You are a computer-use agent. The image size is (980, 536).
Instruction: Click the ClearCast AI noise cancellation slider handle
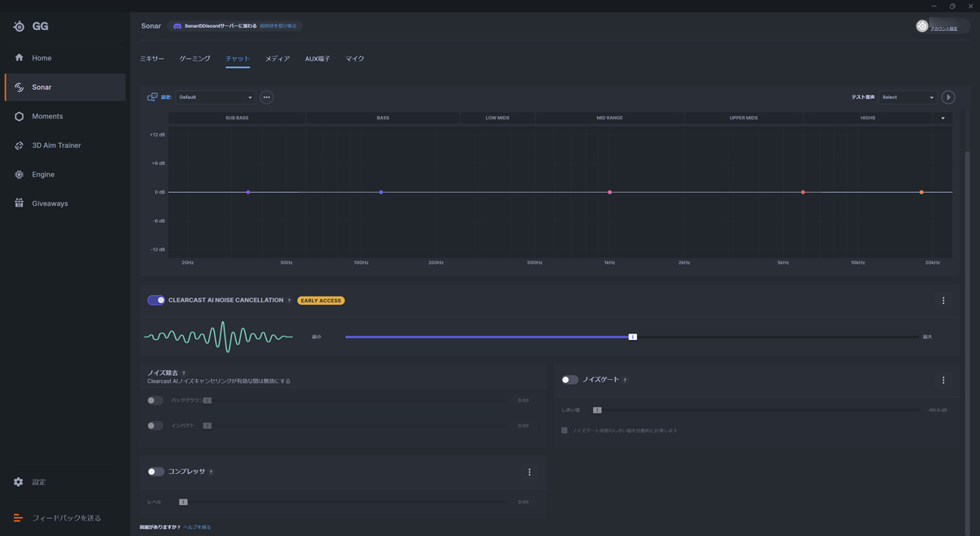[x=632, y=337]
